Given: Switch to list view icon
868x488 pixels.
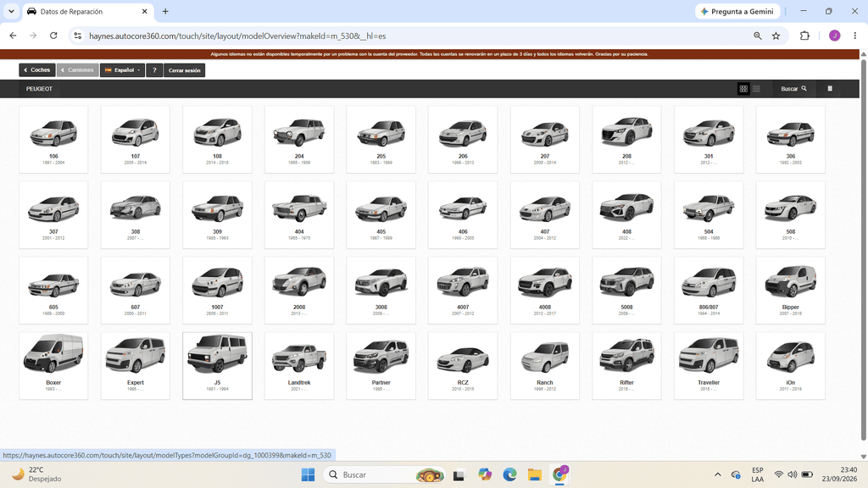Looking at the screenshot, I should [756, 88].
